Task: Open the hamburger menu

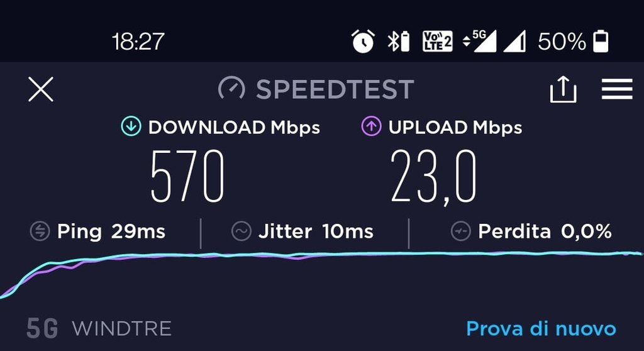Action: pos(617,89)
